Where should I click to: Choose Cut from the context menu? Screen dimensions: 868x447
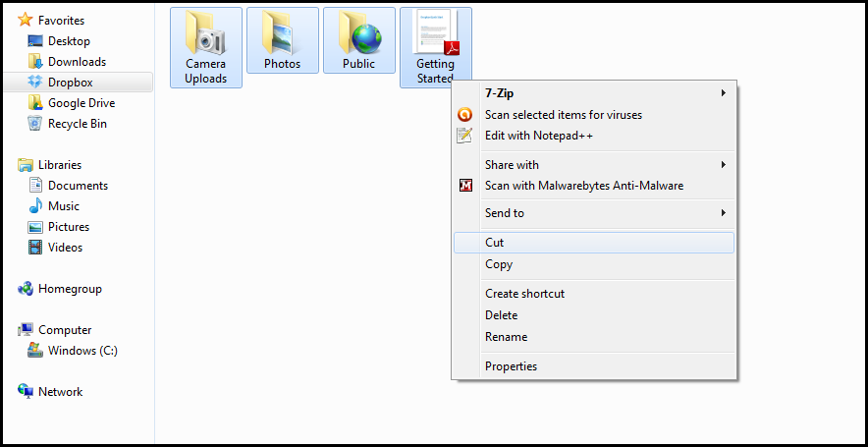[593, 243]
